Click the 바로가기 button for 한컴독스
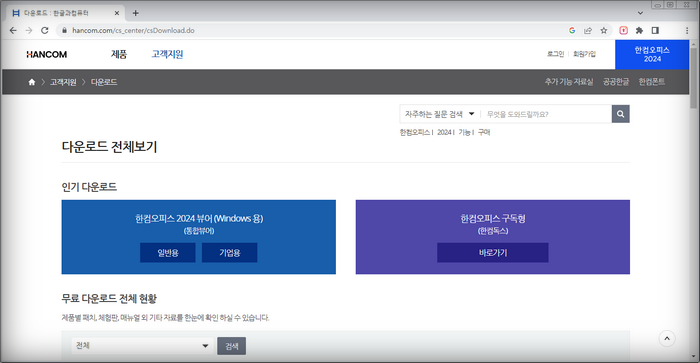This screenshot has width=700, height=363. 493,253
